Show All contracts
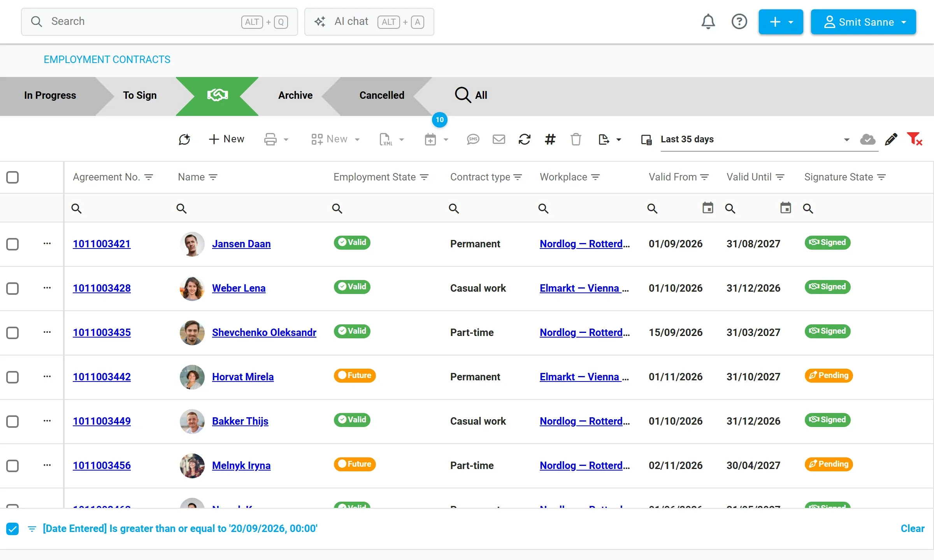934x560 pixels. point(471,95)
